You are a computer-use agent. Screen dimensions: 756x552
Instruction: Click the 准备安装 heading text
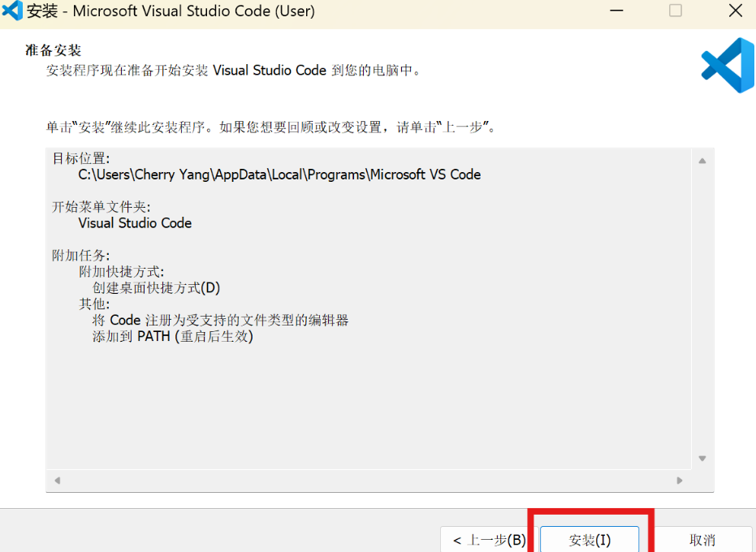[x=54, y=51]
